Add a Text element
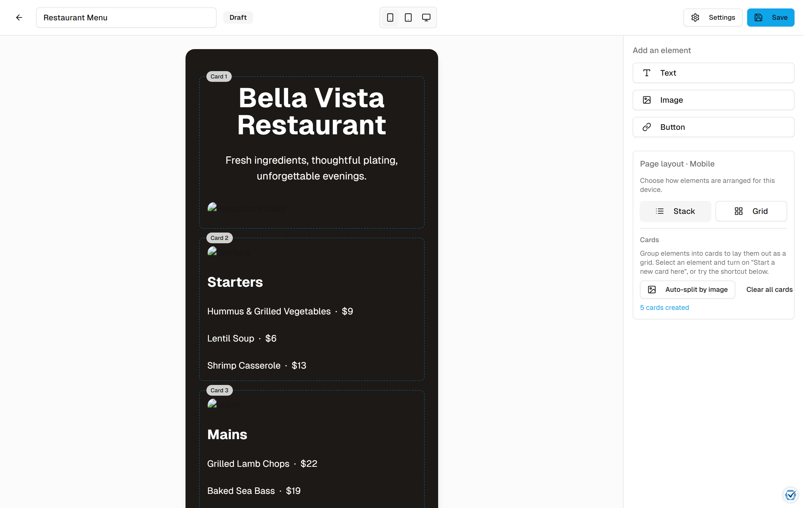 [713, 73]
